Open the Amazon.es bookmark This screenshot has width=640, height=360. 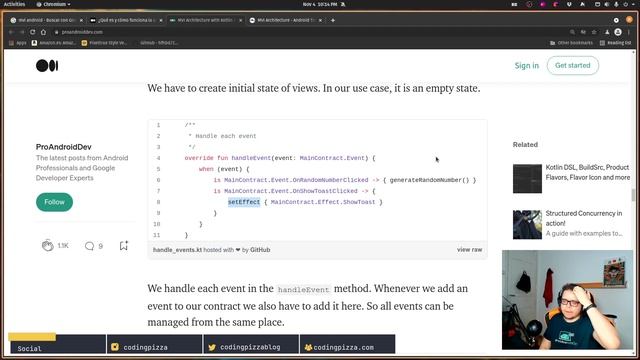(54, 43)
